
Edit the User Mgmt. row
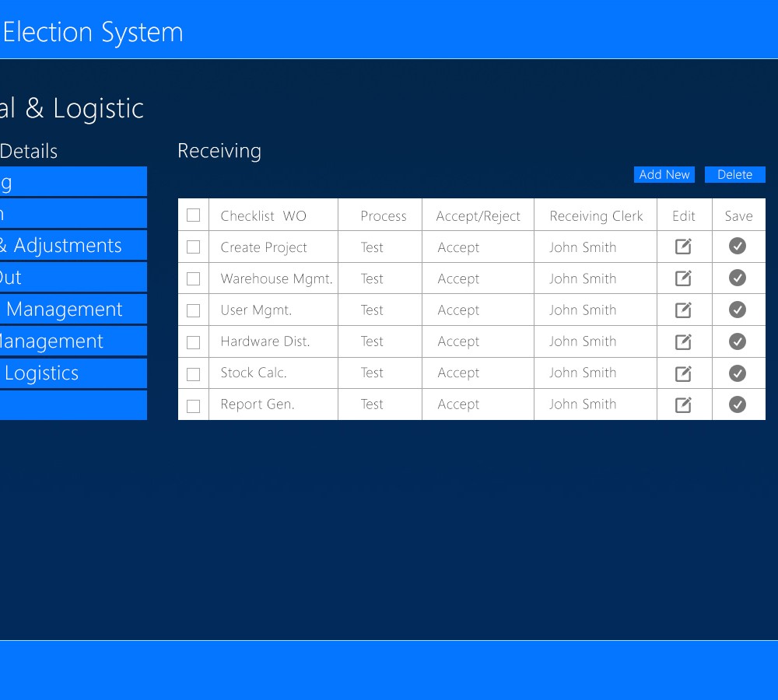pos(683,310)
